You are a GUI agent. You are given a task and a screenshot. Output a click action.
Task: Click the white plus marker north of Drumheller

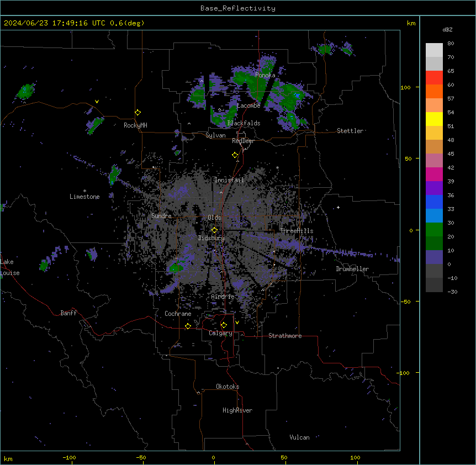(x=338, y=207)
